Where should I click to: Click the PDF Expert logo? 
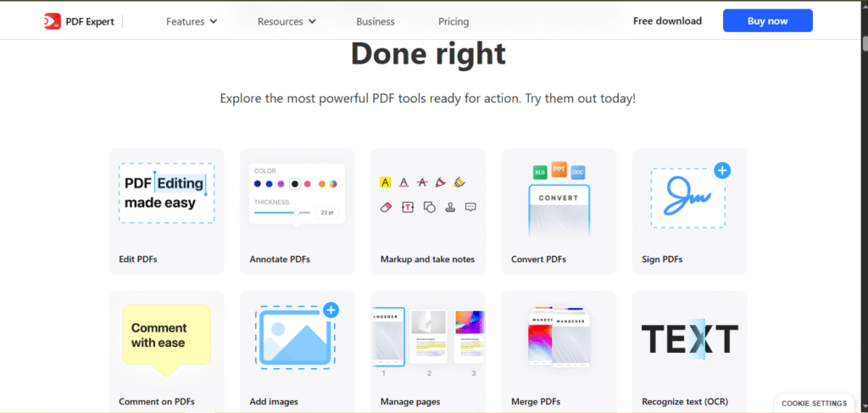pos(82,21)
